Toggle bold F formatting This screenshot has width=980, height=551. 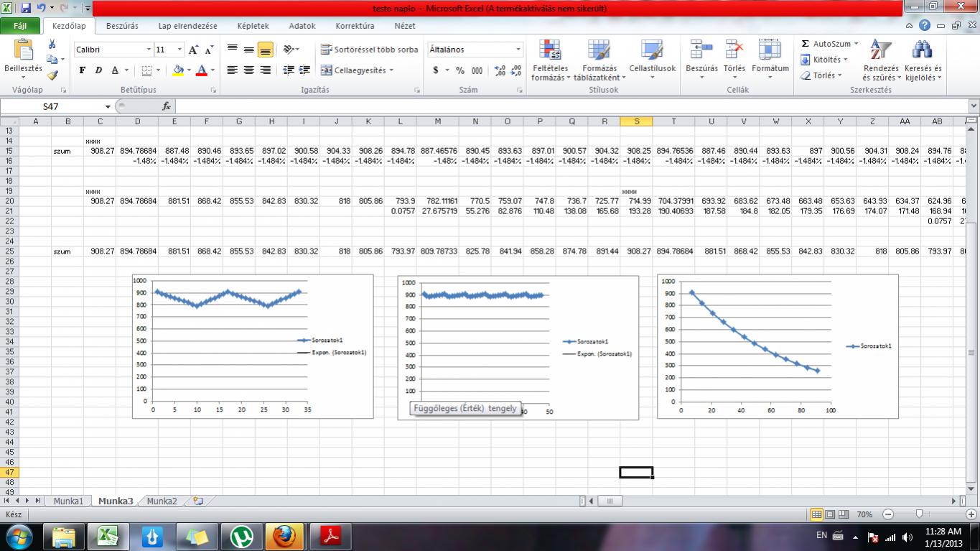(83, 70)
